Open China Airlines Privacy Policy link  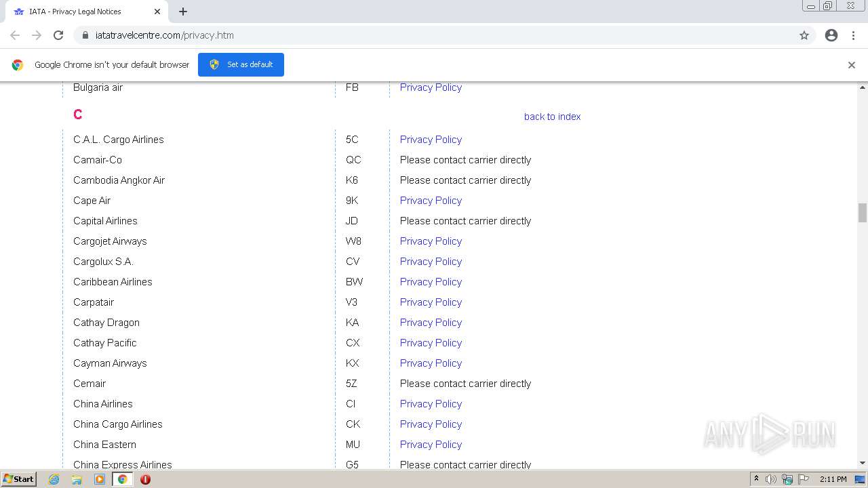(x=431, y=404)
